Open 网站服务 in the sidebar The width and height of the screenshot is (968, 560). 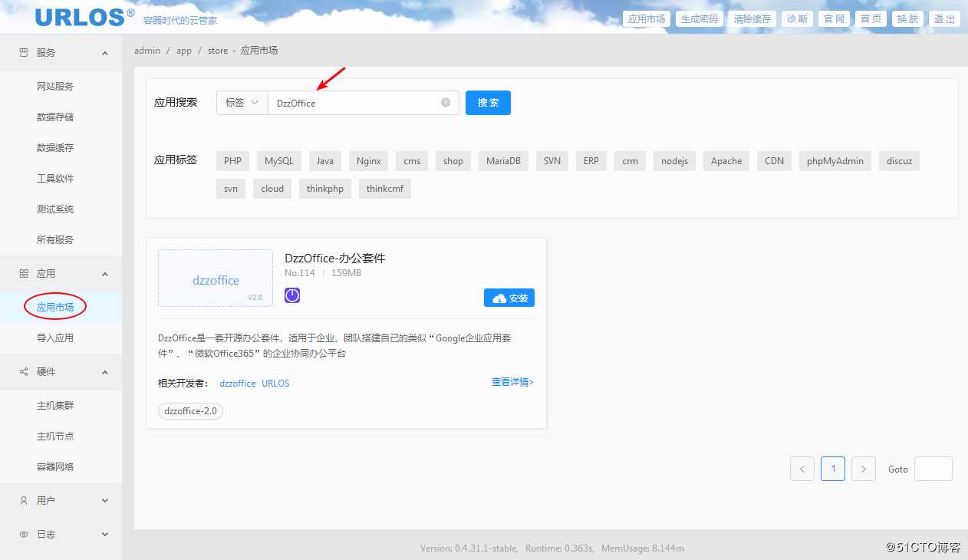(55, 86)
